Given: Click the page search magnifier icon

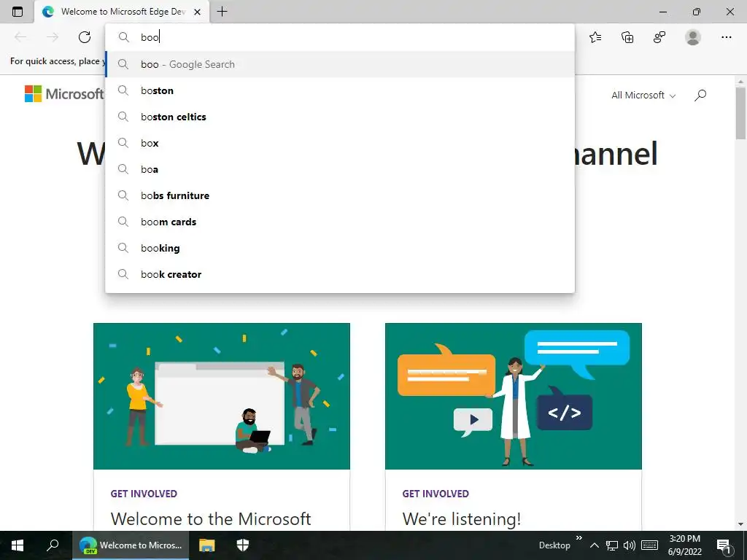Looking at the screenshot, I should [x=700, y=96].
